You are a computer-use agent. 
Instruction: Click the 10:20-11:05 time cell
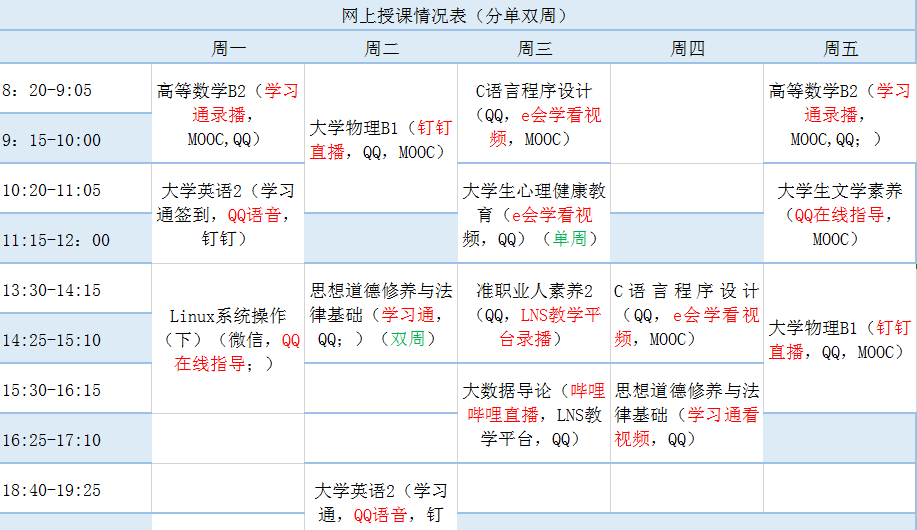click(x=76, y=190)
